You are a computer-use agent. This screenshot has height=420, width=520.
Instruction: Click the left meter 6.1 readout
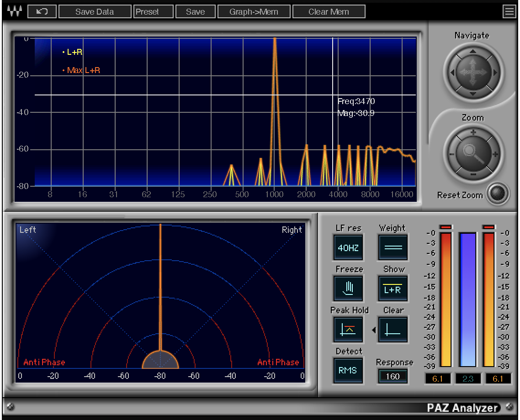click(x=438, y=378)
